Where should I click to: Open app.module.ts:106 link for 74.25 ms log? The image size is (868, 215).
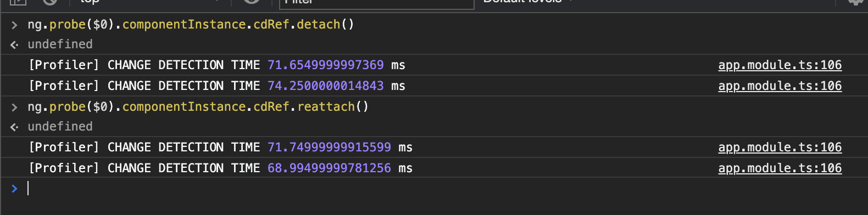pyautogui.click(x=780, y=86)
